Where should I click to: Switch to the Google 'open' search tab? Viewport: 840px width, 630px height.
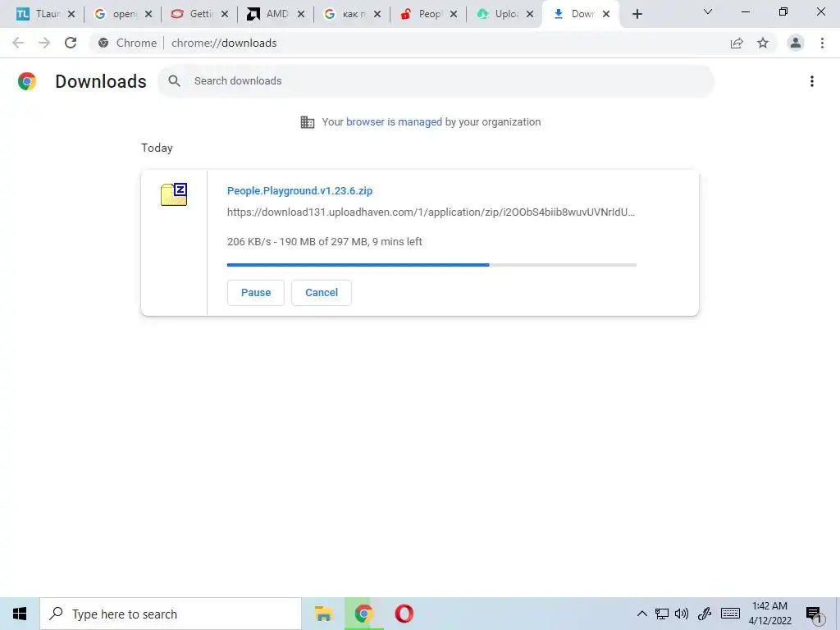[x=123, y=14]
